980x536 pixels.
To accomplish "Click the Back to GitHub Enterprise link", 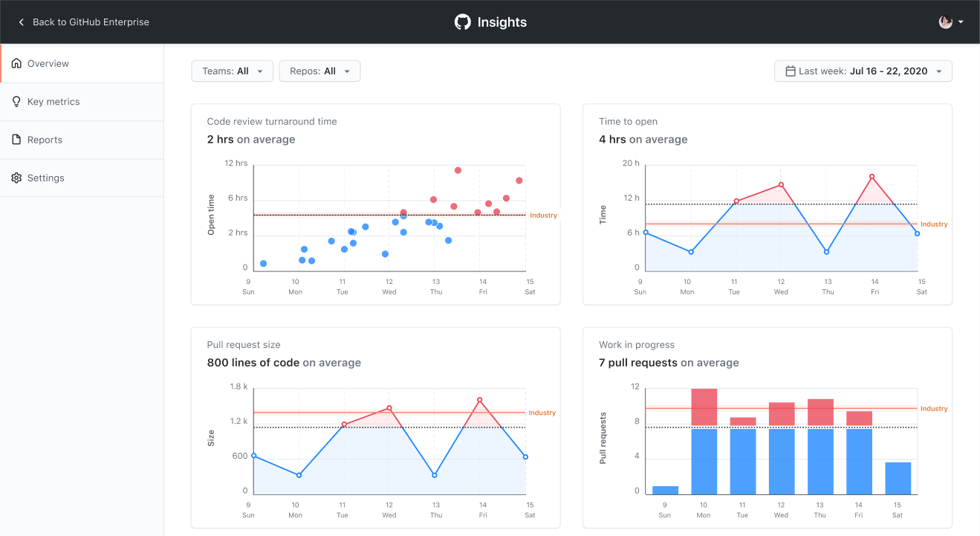I will 89,22.
